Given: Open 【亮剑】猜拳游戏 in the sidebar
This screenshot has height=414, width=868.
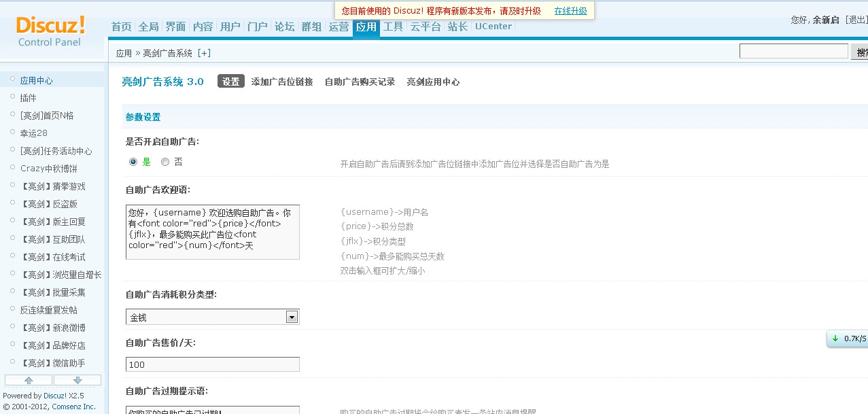Looking at the screenshot, I should [53, 186].
